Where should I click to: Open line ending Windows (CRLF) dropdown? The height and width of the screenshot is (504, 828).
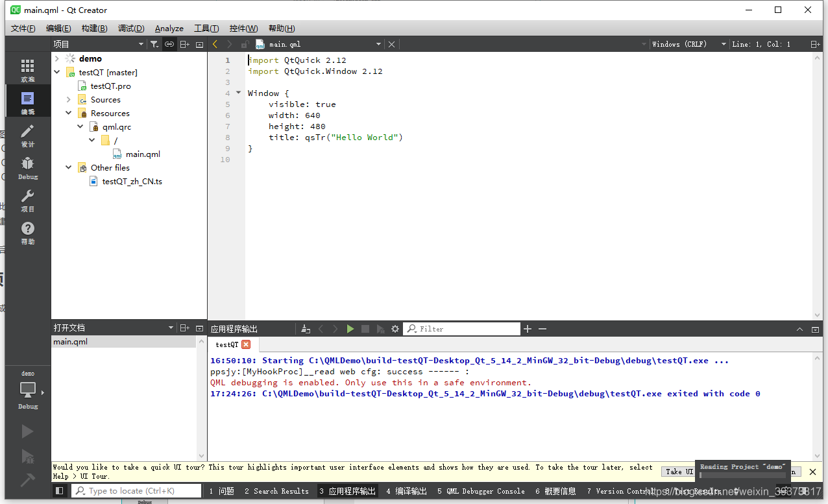689,44
